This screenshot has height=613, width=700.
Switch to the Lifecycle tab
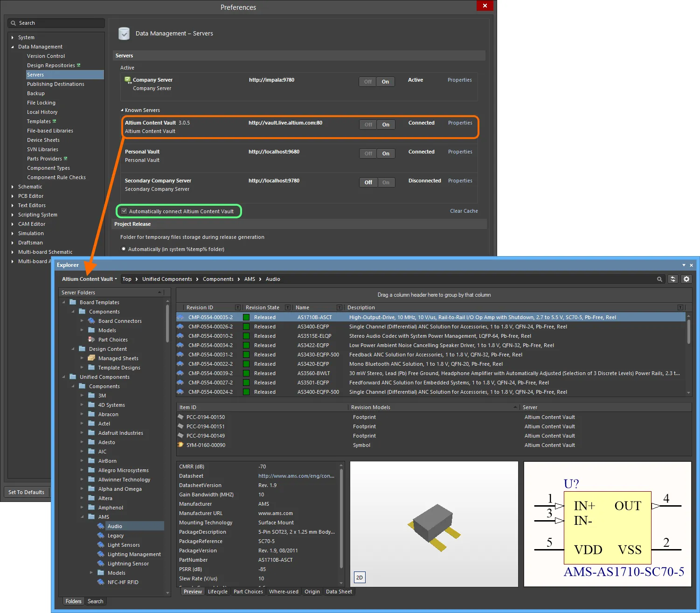point(218,592)
